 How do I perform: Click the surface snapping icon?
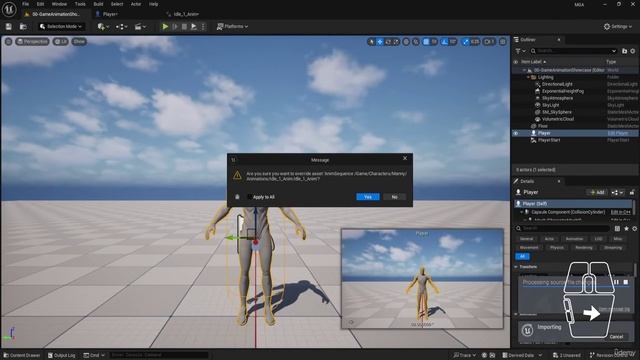416,42
